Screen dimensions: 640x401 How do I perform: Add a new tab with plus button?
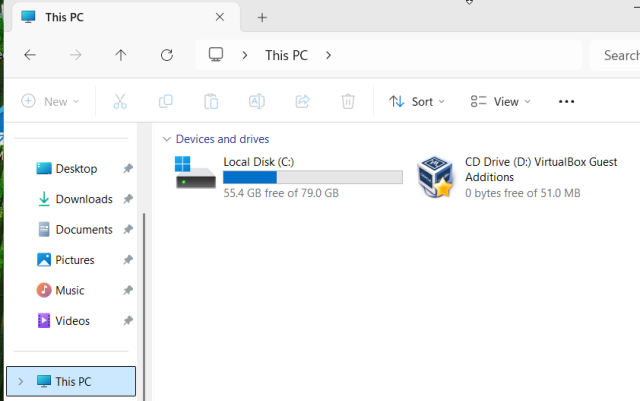tap(262, 17)
